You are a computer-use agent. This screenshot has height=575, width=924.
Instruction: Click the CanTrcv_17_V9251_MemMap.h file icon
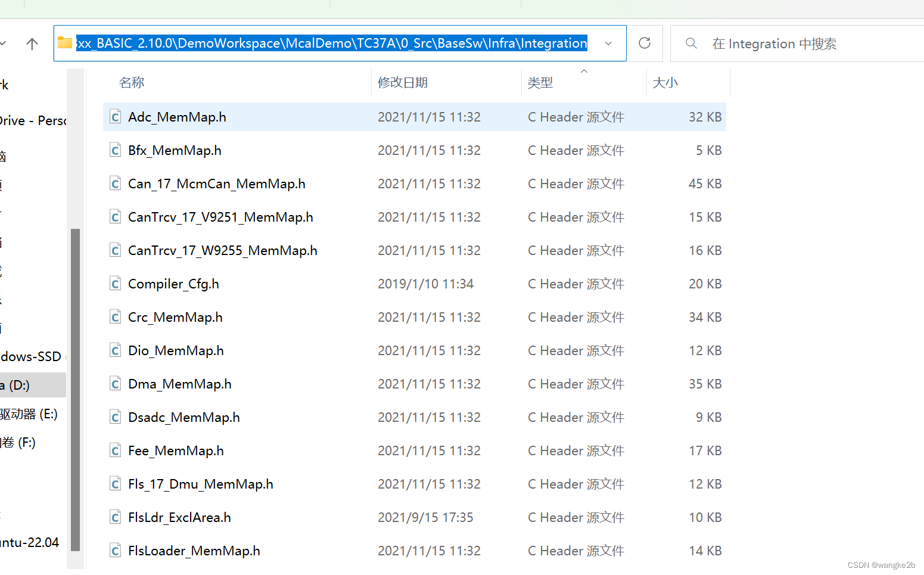116,217
